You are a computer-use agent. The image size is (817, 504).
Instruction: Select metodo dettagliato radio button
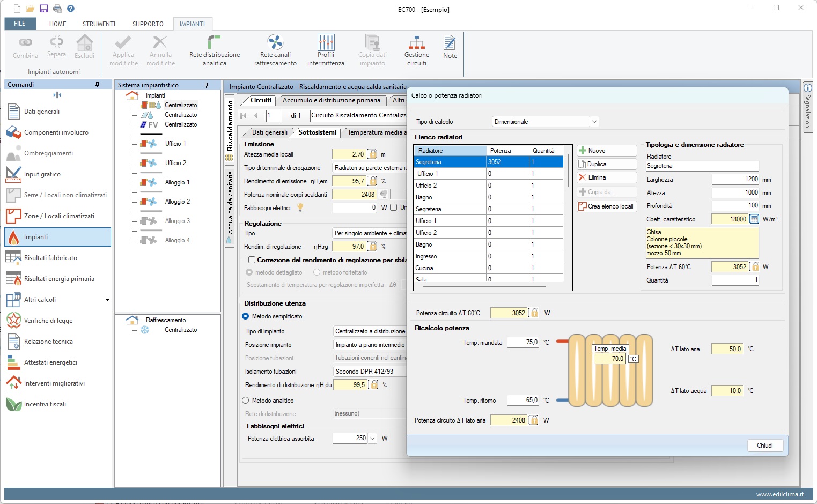pyautogui.click(x=249, y=272)
